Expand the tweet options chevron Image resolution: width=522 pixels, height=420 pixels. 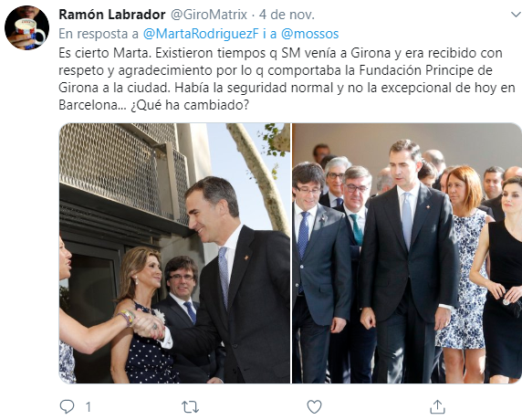pos(516,15)
